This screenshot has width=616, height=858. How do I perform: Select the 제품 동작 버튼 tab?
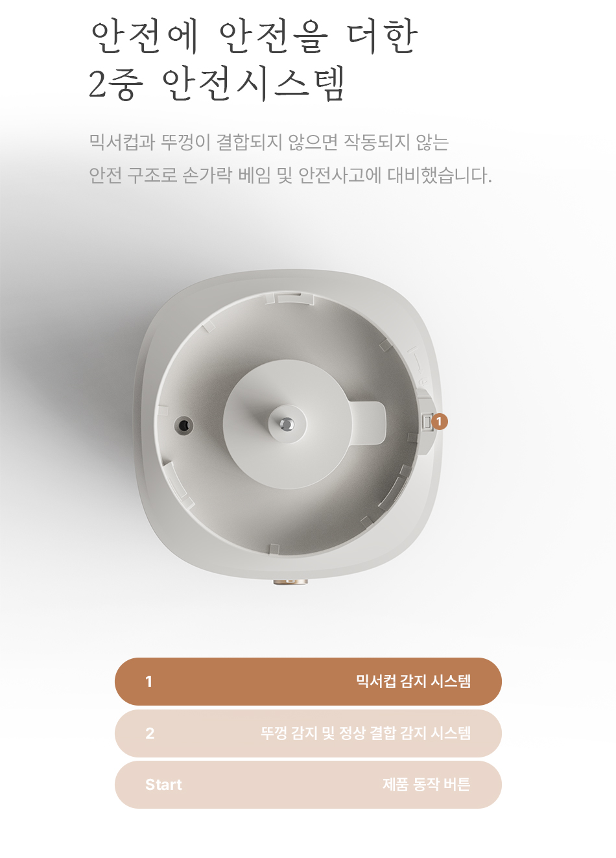308,785
